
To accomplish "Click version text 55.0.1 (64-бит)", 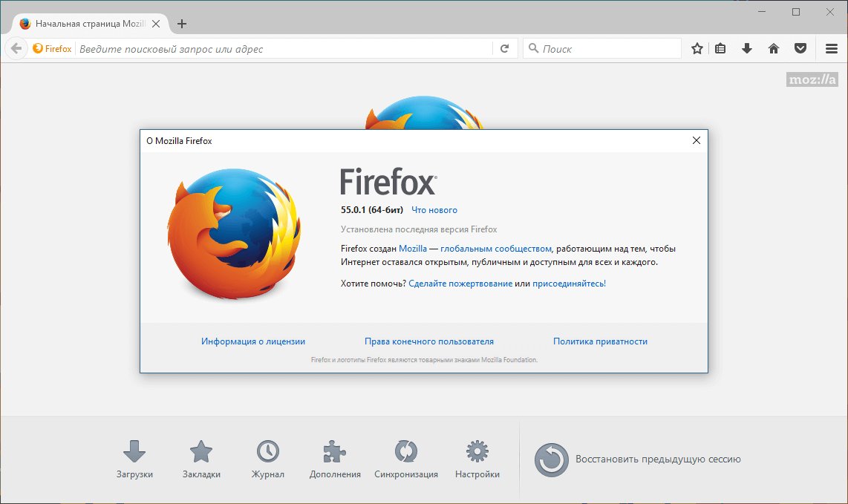I will (372, 210).
